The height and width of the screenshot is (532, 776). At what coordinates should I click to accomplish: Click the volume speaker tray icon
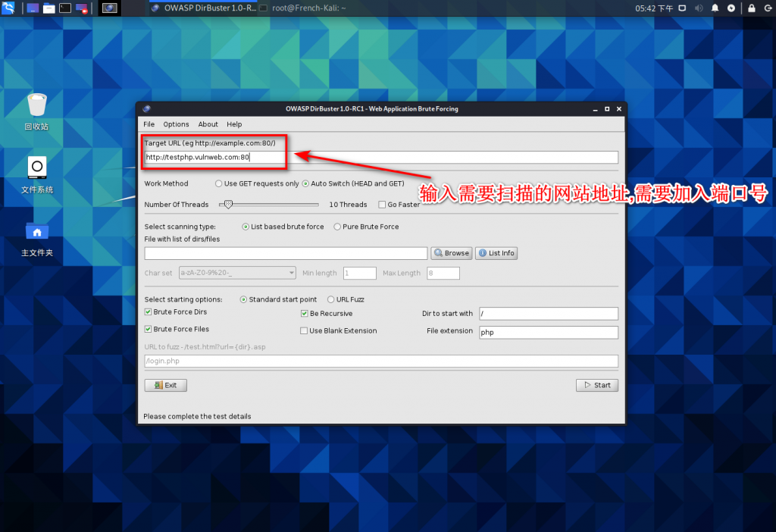[698, 8]
